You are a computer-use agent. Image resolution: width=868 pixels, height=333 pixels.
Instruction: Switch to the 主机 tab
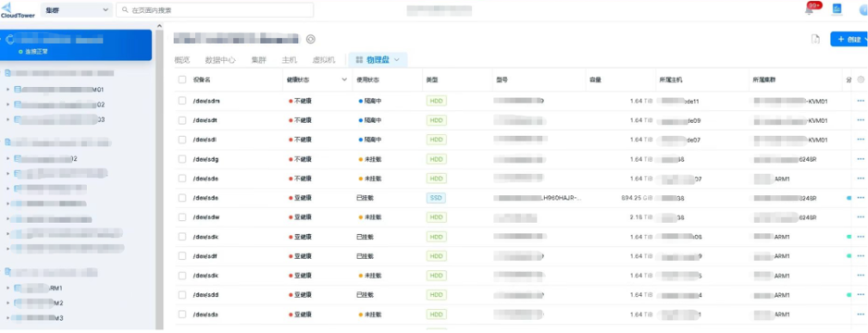click(x=290, y=60)
